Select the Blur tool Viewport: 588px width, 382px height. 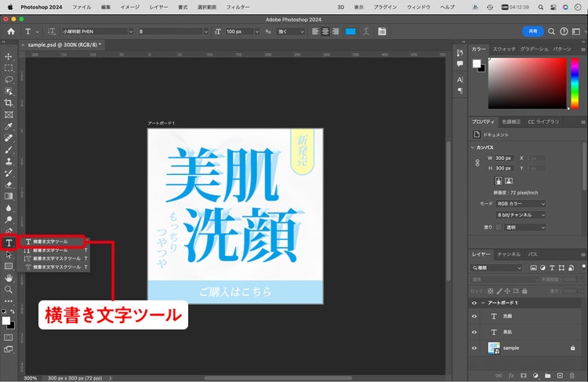[x=9, y=208]
